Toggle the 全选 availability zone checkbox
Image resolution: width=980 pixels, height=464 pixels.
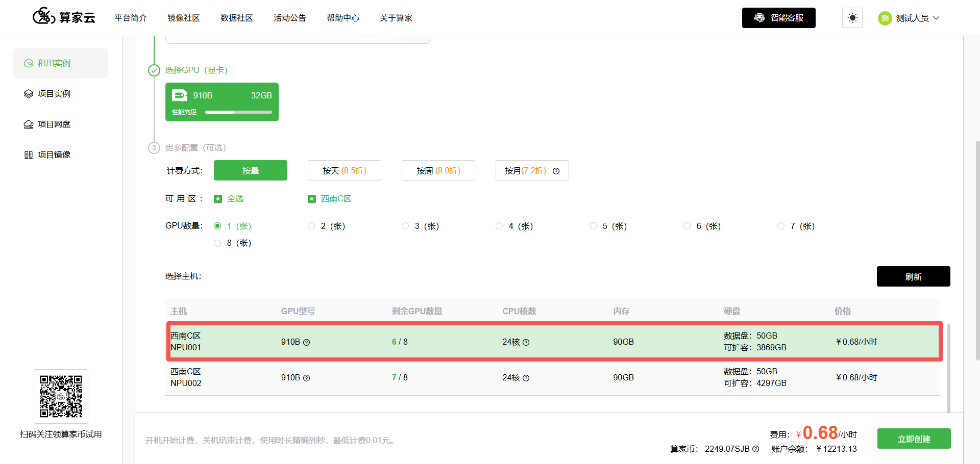(x=218, y=199)
